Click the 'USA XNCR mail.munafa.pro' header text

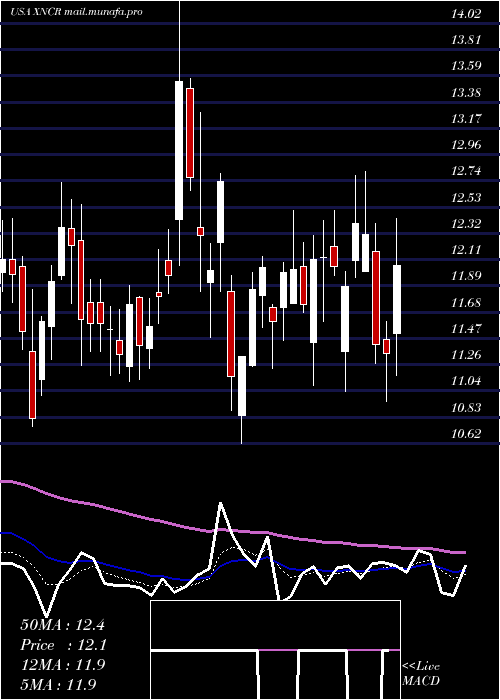(x=77, y=12)
